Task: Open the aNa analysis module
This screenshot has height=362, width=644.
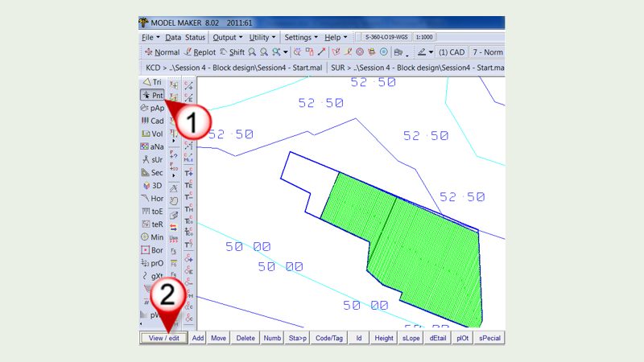Action: click(x=152, y=146)
